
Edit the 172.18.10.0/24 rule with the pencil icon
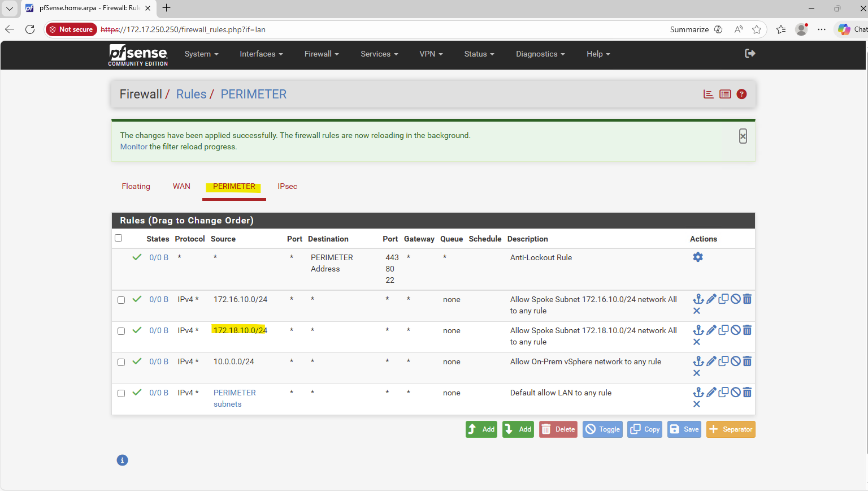[x=711, y=330]
